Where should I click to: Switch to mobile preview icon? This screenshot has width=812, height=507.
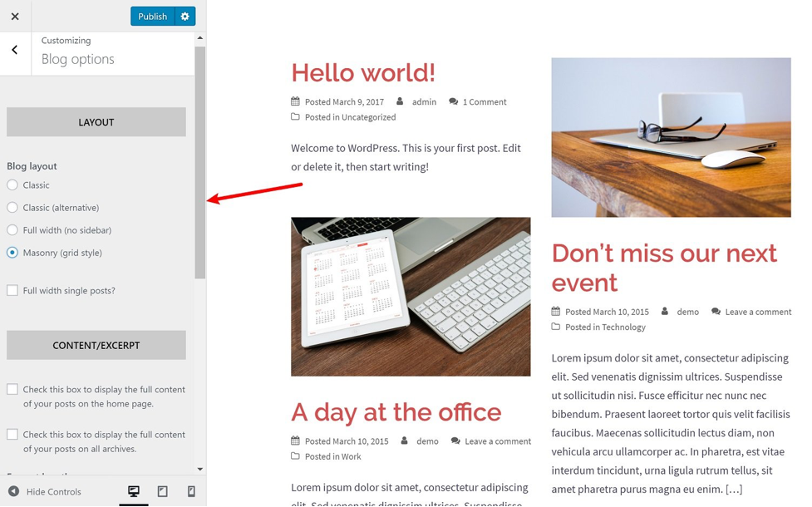click(x=191, y=491)
